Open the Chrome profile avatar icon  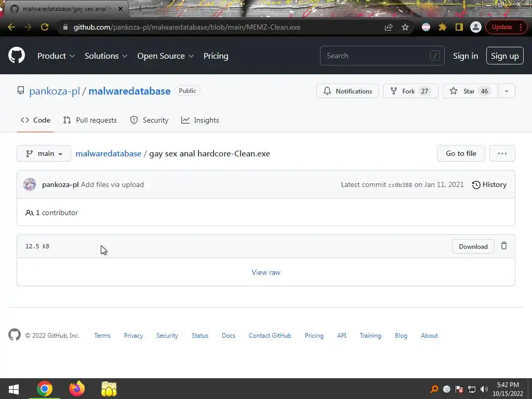476,27
